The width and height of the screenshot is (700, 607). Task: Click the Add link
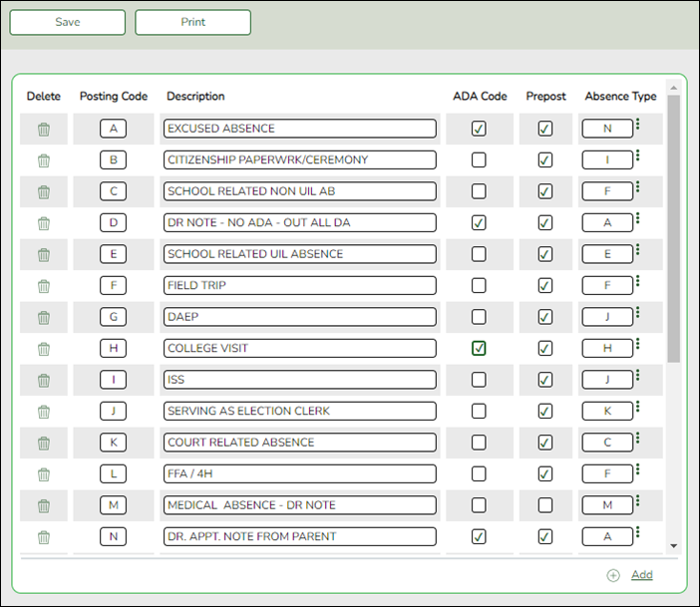[642, 575]
